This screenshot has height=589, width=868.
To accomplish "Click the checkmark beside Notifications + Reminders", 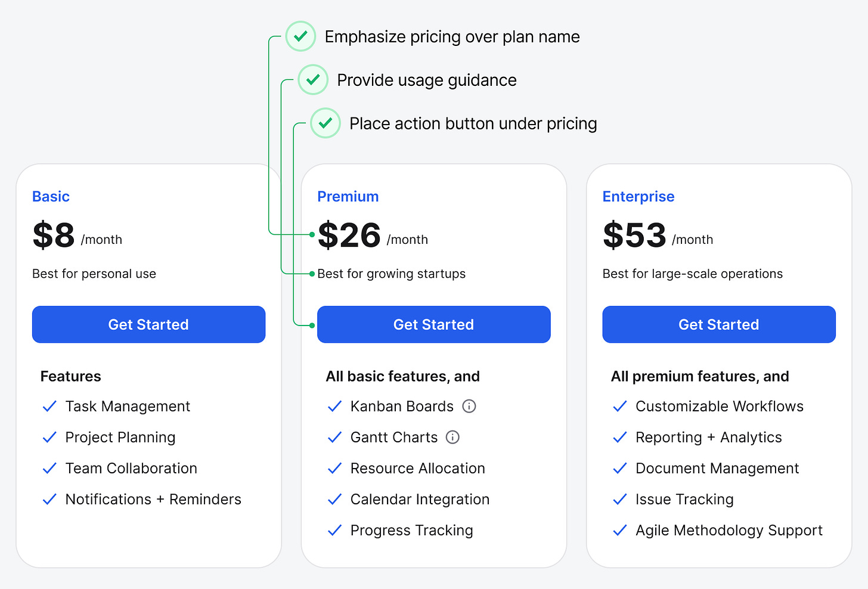I will [x=49, y=499].
